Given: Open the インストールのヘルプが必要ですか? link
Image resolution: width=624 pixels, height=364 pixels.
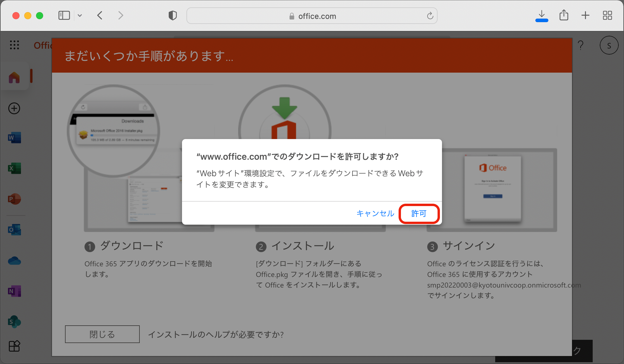Looking at the screenshot, I should pos(216,334).
